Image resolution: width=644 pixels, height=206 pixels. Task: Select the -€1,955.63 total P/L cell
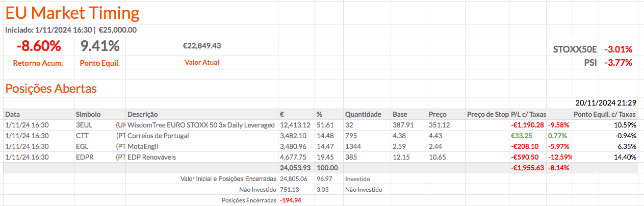click(x=527, y=168)
